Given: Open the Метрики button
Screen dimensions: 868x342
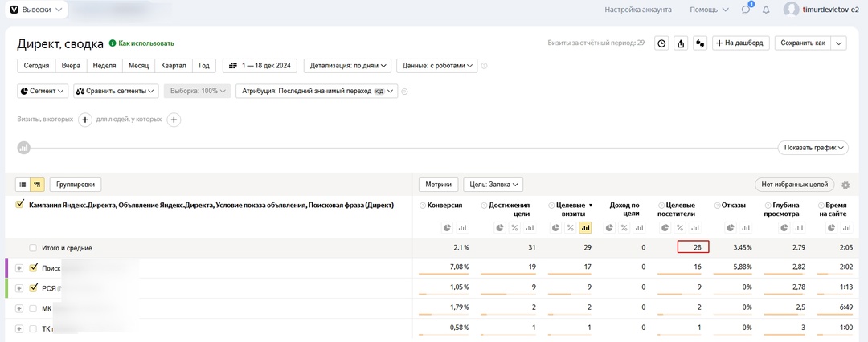Looking at the screenshot, I should [439, 185].
